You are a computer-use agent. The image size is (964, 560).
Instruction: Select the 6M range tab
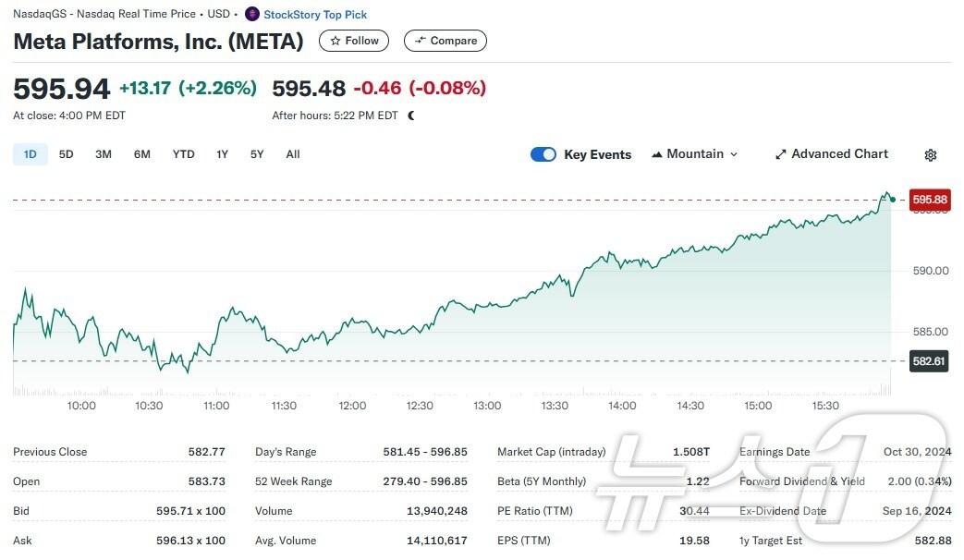(x=141, y=154)
